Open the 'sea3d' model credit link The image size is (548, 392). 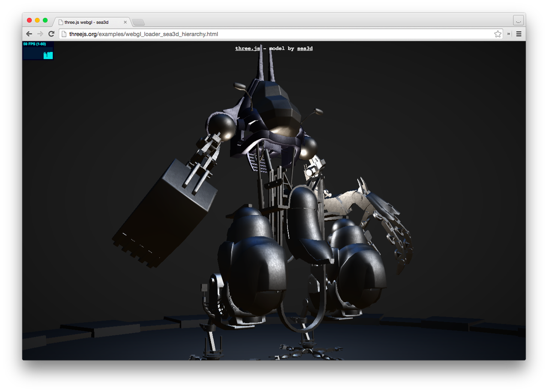tap(305, 48)
